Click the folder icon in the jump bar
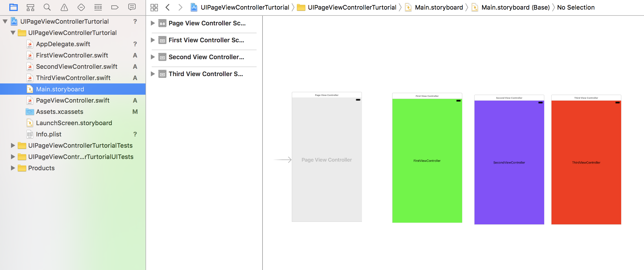Screen dimensions: 644x270 (x=301, y=7)
